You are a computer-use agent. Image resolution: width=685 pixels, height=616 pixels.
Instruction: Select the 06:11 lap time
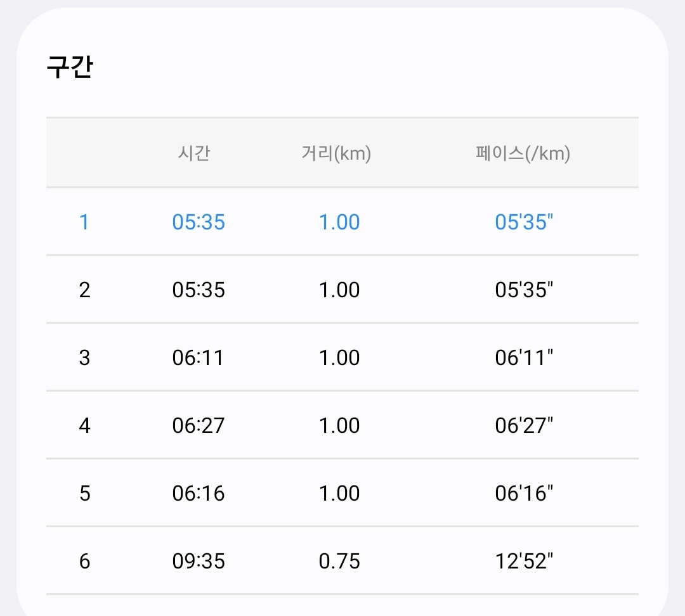tap(198, 358)
